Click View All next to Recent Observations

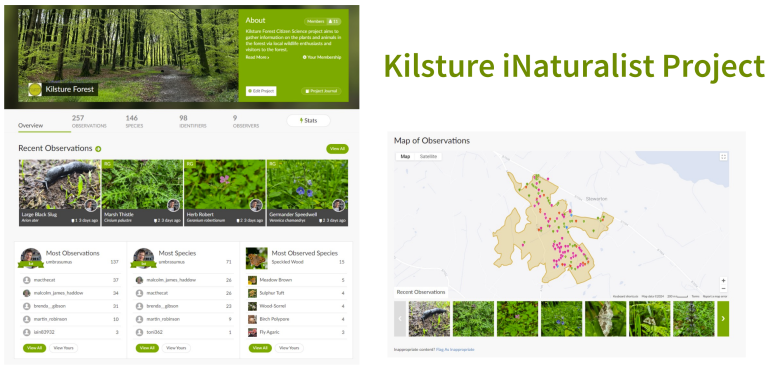(x=337, y=148)
